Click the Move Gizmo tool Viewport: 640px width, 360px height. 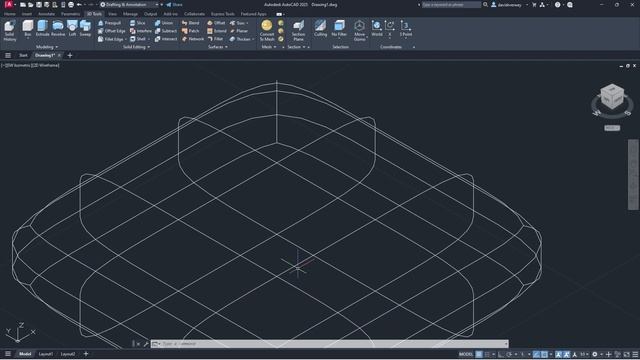[360, 31]
